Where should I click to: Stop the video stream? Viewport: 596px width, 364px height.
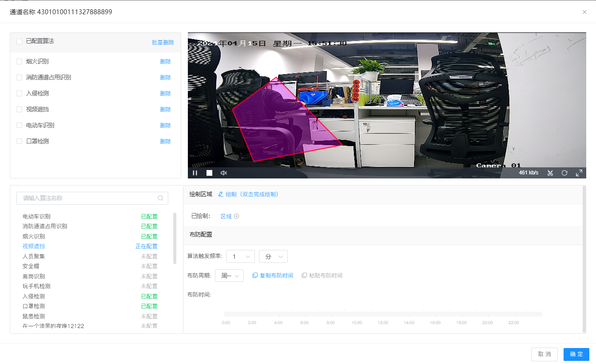(210, 173)
